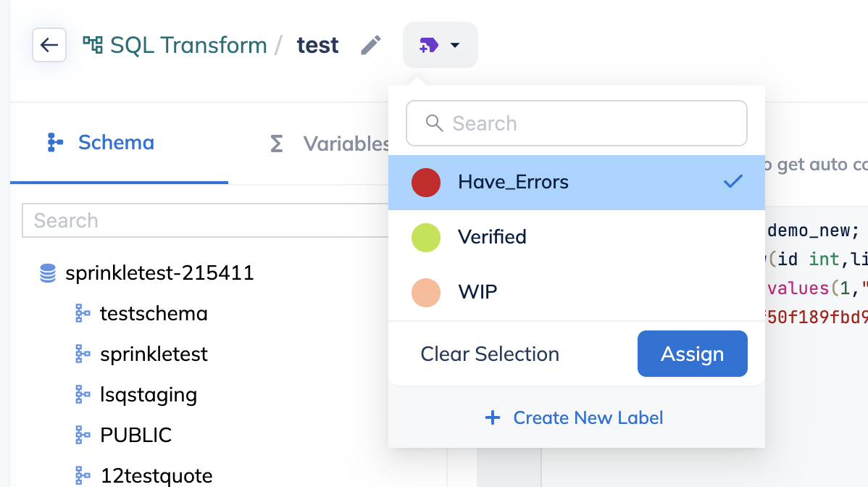The height and width of the screenshot is (487, 868).
Task: Click the SQL Transform hierarchy icon
Action: (93, 45)
